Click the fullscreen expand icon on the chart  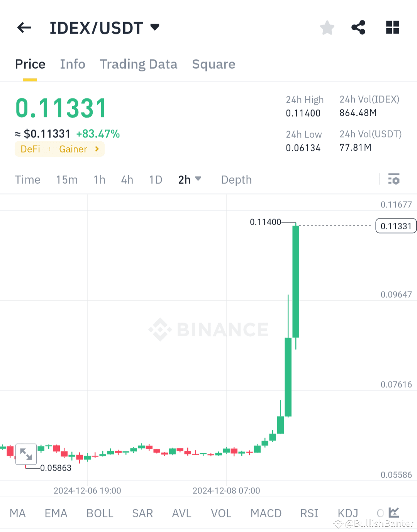(26, 454)
